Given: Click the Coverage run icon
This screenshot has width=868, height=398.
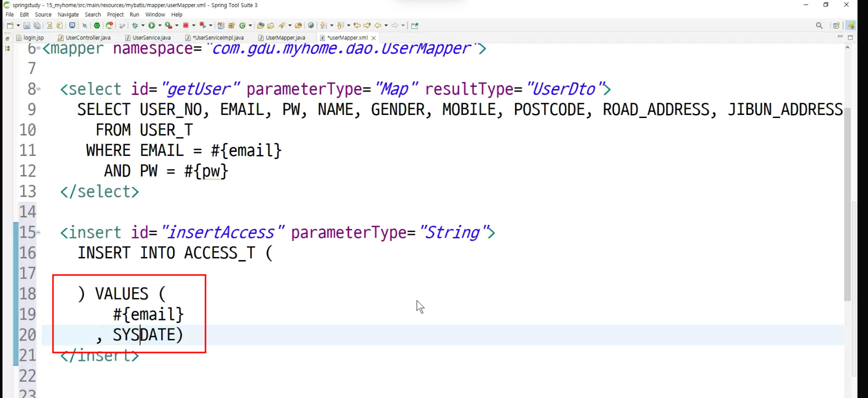Looking at the screenshot, I should tap(168, 25).
